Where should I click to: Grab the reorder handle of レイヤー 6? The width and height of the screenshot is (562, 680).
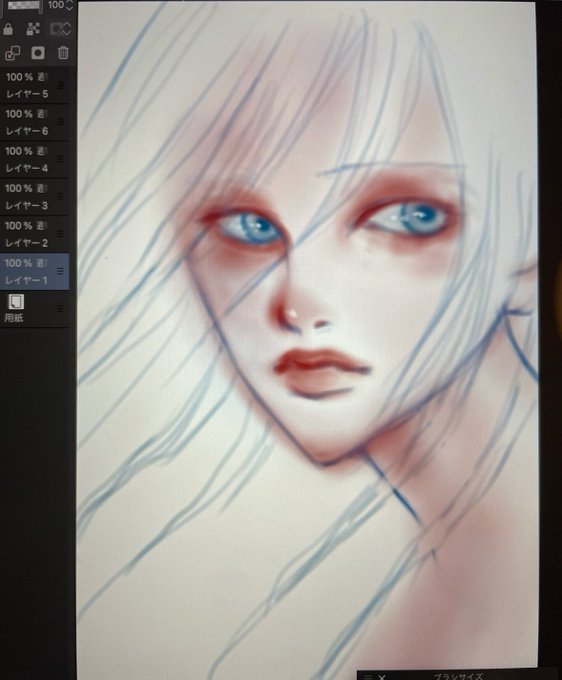click(x=61, y=122)
